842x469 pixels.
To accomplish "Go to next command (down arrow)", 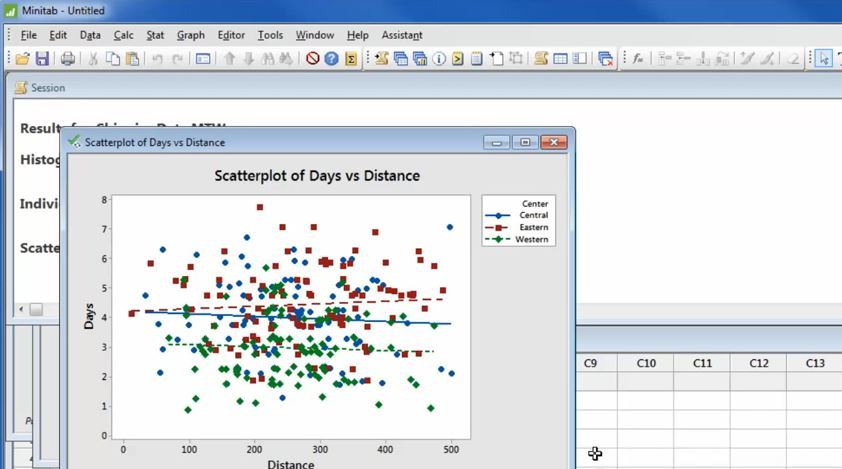I will (248, 58).
